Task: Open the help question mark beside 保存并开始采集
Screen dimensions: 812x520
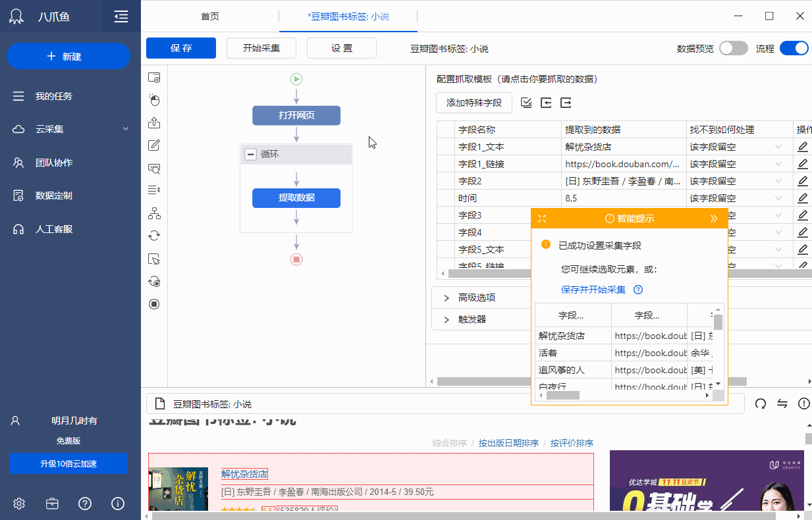Action: [x=637, y=290]
